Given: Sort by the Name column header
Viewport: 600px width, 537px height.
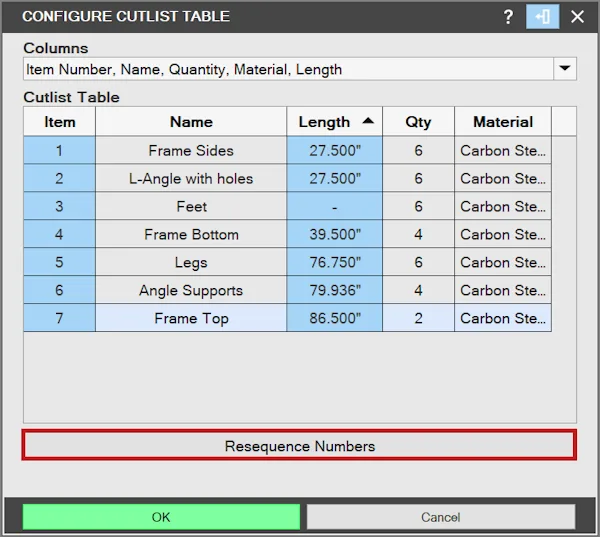Looking at the screenshot, I should click(x=191, y=122).
